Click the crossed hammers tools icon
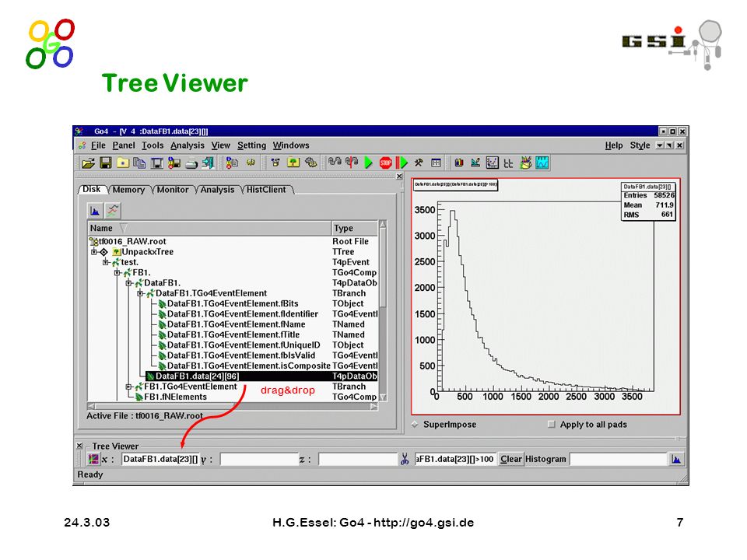747x560 pixels. tap(419, 163)
